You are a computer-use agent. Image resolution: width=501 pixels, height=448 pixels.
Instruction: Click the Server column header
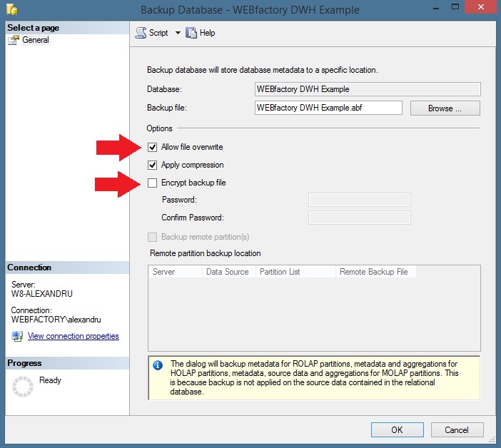(x=174, y=272)
